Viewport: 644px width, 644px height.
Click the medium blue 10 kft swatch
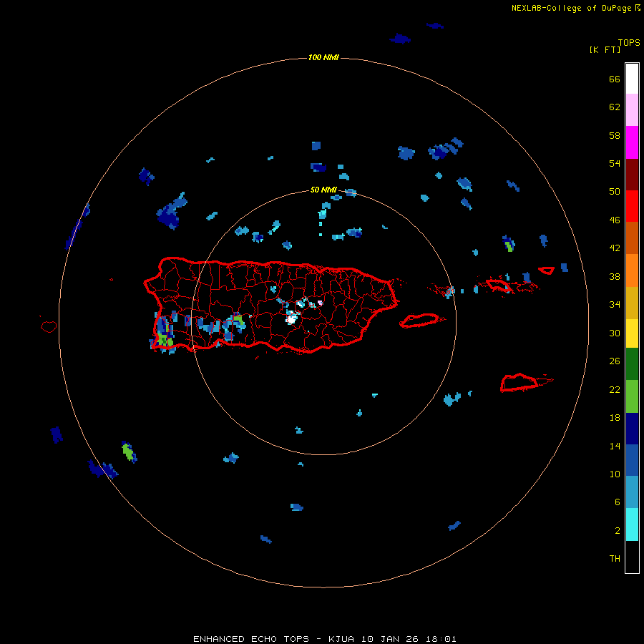[x=632, y=460]
